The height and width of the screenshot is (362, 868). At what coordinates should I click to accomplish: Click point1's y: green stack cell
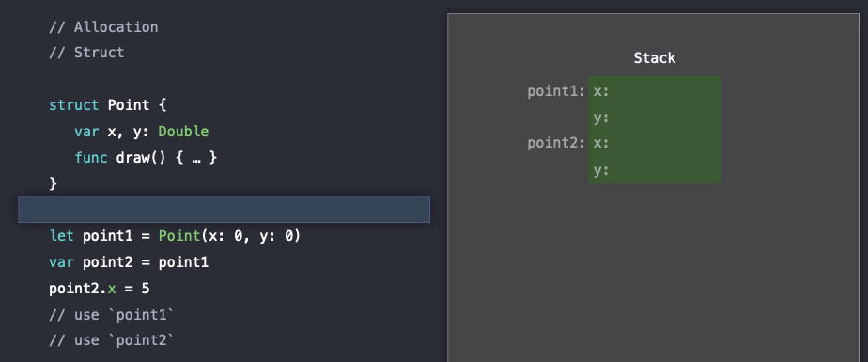(655, 118)
